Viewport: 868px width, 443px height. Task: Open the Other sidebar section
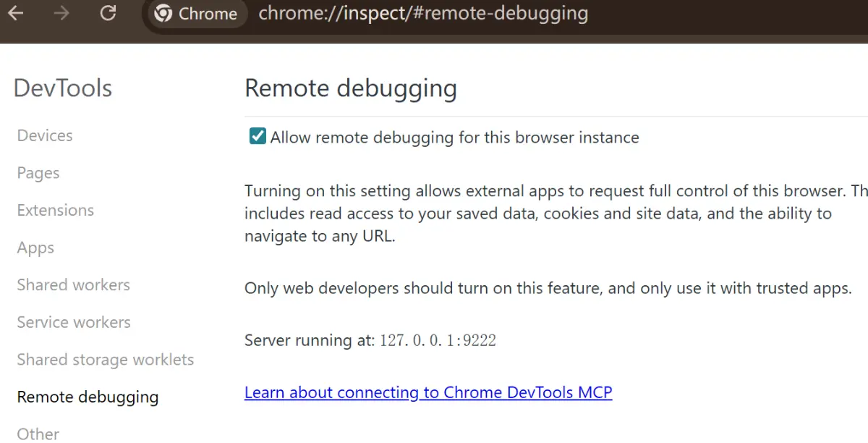pyautogui.click(x=38, y=434)
